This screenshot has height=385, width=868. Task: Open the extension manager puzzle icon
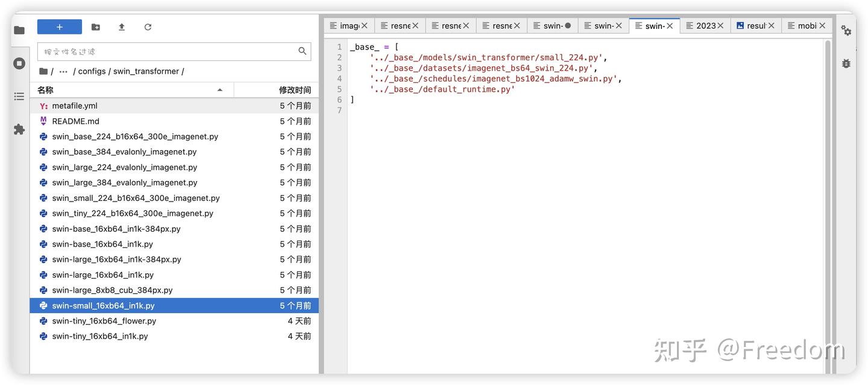click(19, 129)
